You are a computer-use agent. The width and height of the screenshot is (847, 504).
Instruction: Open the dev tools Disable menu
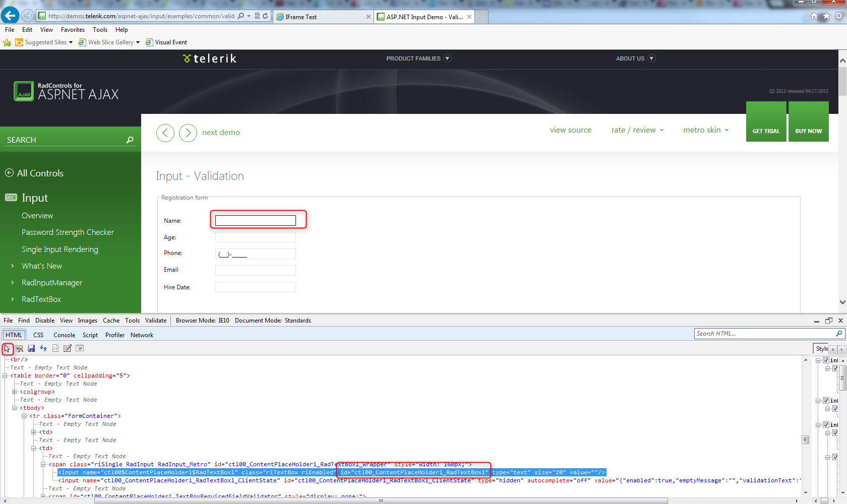point(45,321)
